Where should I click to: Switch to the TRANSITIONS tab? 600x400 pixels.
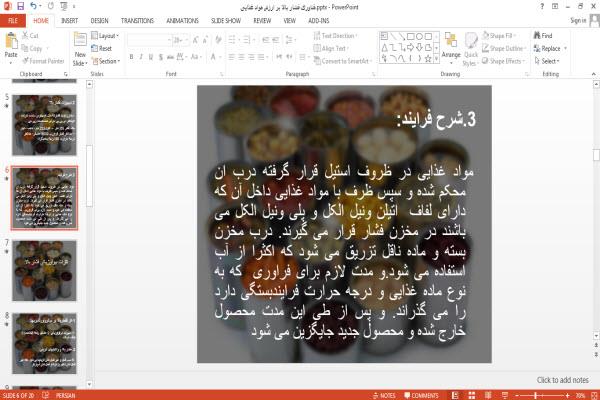pos(137,21)
